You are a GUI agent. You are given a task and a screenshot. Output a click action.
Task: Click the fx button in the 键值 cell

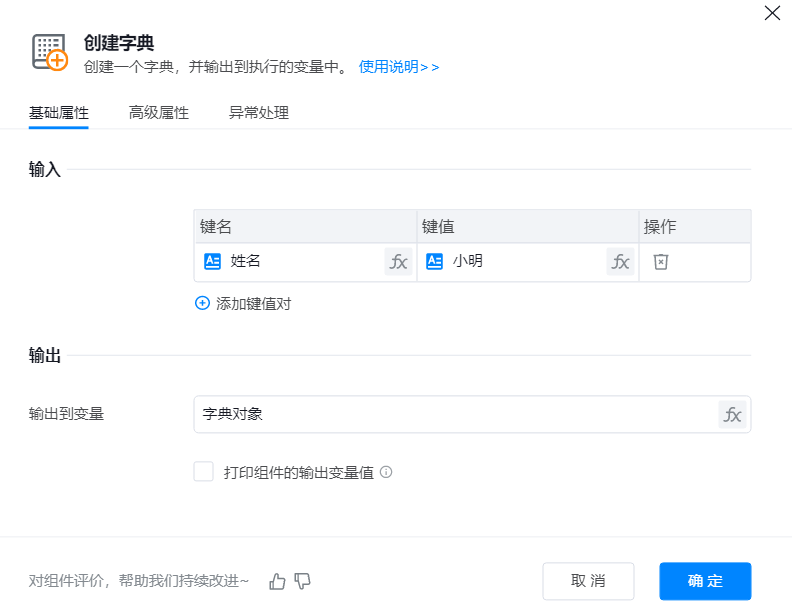click(x=620, y=262)
